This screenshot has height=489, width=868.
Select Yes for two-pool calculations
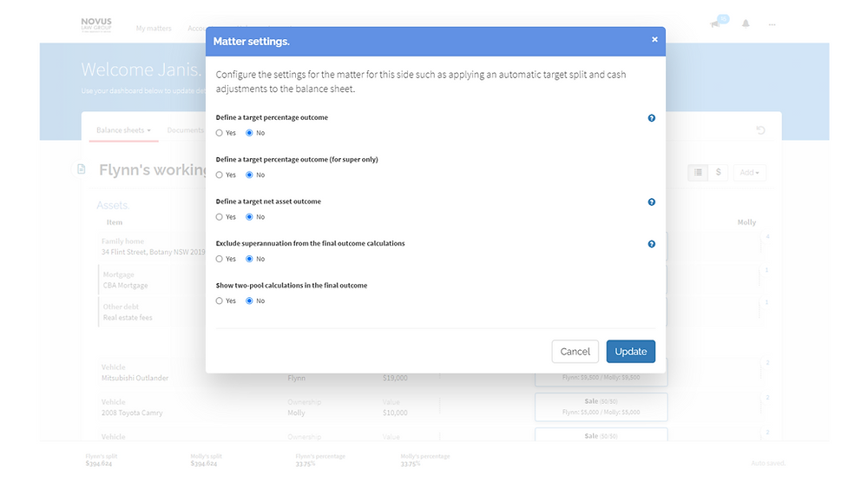click(x=220, y=301)
